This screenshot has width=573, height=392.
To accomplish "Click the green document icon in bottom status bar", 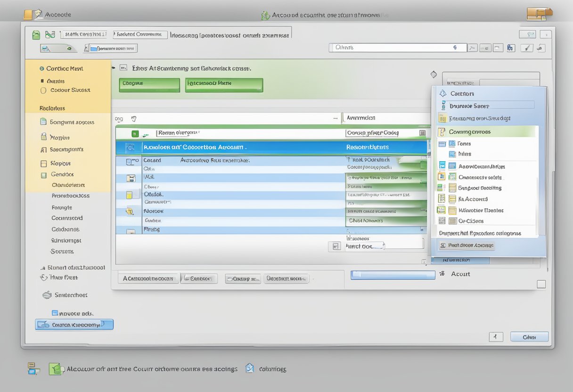I will click(55, 369).
